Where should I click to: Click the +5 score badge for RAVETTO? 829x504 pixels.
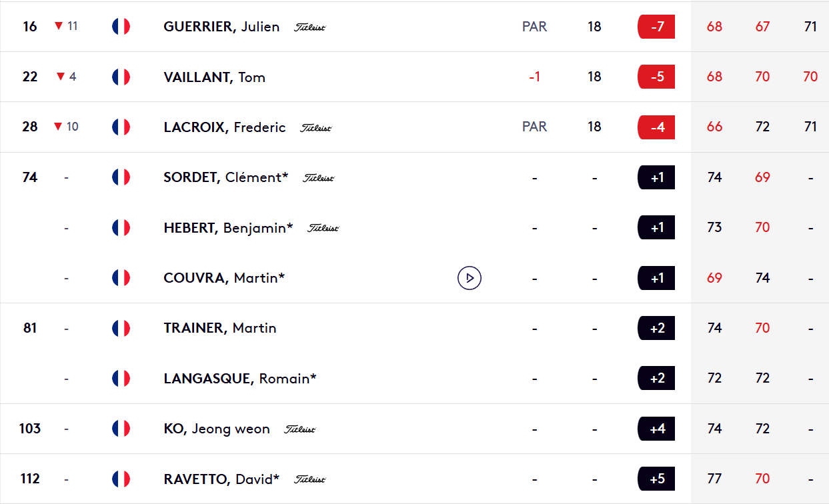coord(656,479)
